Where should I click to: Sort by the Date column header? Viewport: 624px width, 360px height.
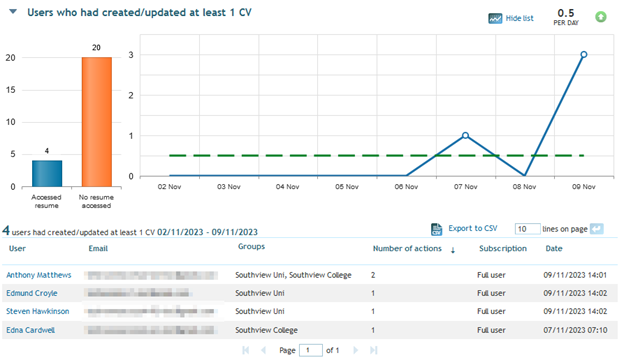point(554,249)
